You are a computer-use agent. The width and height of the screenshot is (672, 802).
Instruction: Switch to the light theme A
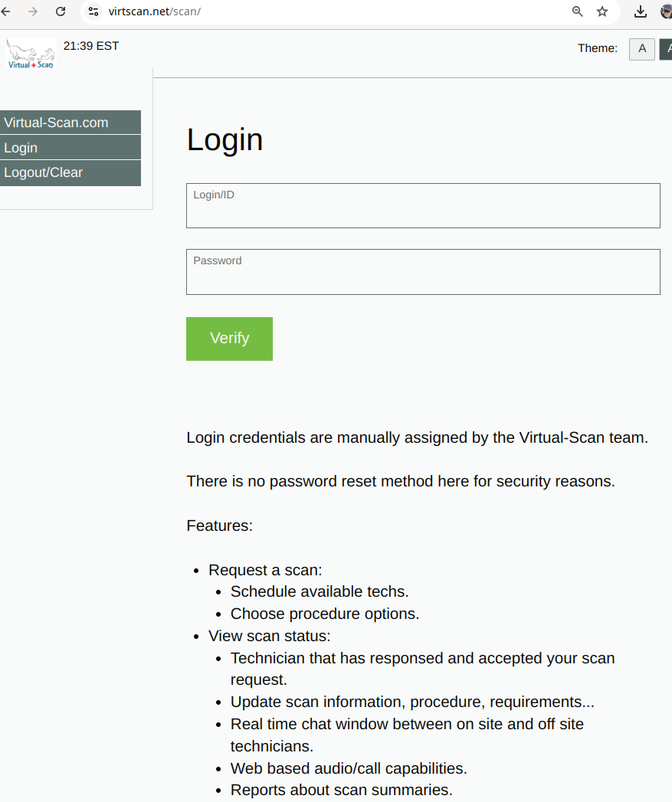tap(642, 49)
